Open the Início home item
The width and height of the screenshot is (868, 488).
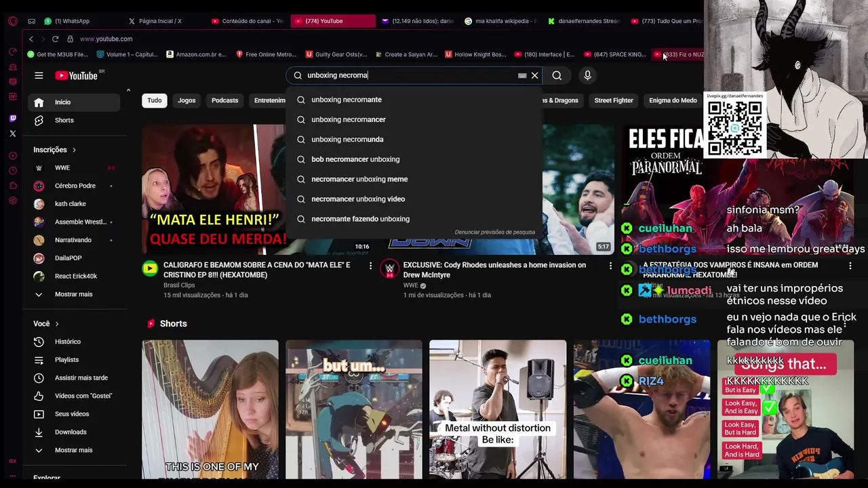74,102
